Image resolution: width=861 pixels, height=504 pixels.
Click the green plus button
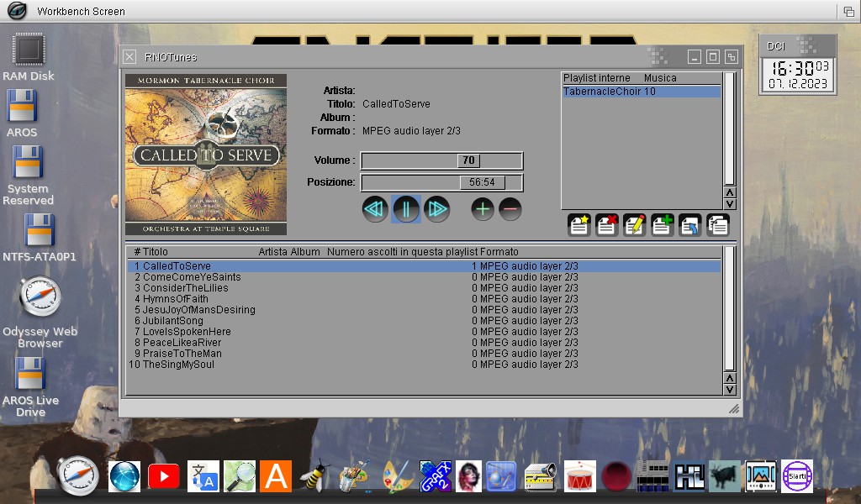(483, 209)
